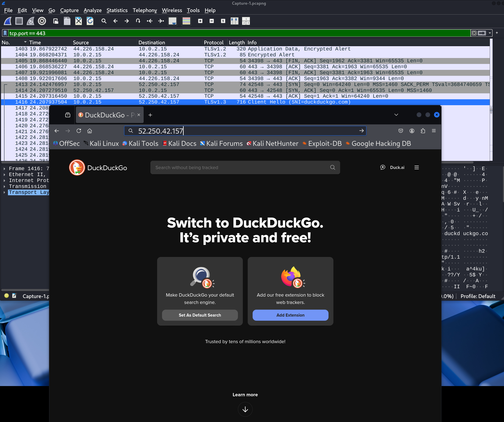
Task: Open the Exploit-DB bookmark
Action: pos(322,144)
